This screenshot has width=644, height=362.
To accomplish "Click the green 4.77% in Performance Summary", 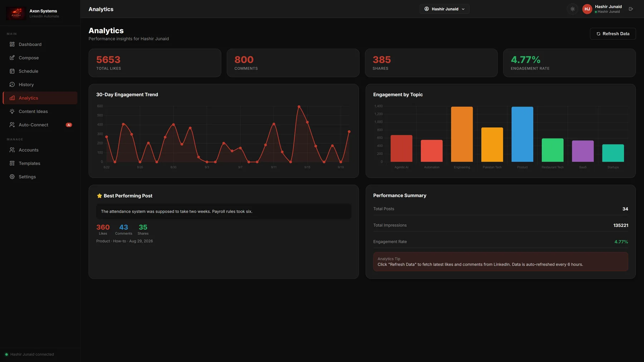I will [x=621, y=242].
